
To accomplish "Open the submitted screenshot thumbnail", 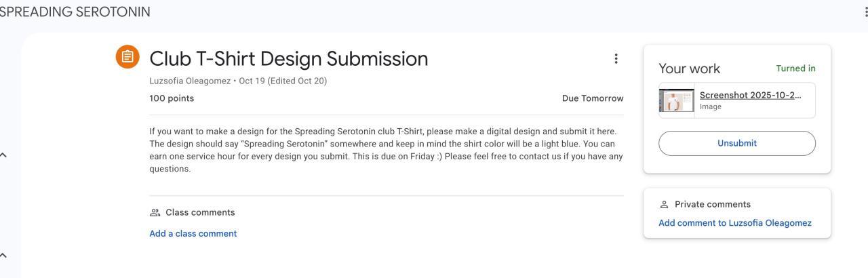I will pos(677,100).
